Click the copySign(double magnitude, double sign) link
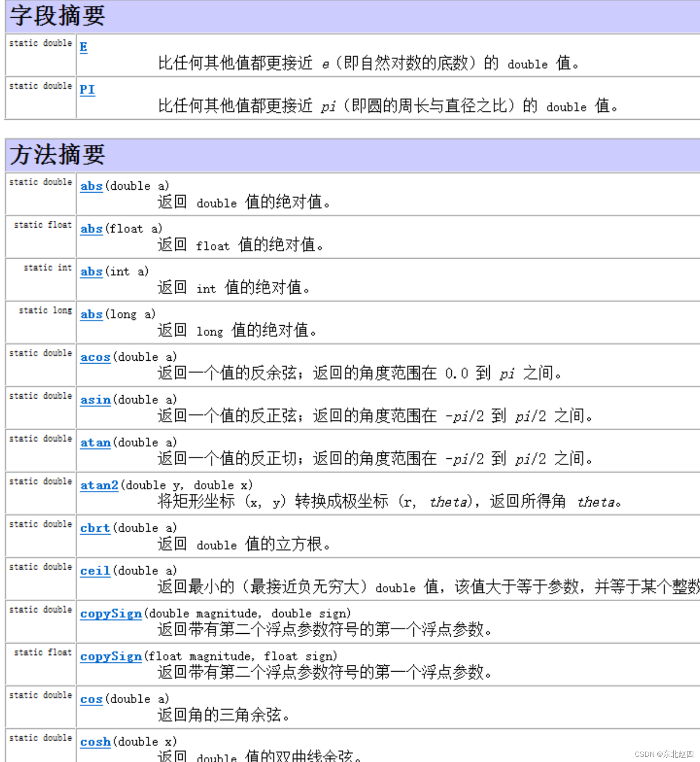 [110, 614]
